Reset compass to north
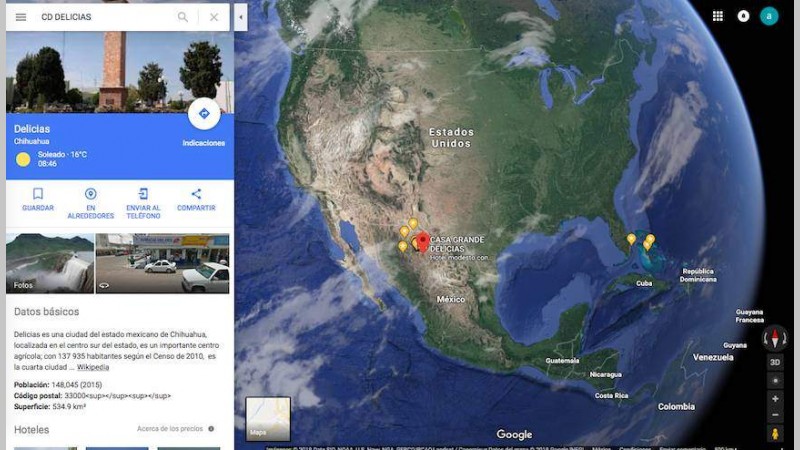 [x=775, y=338]
